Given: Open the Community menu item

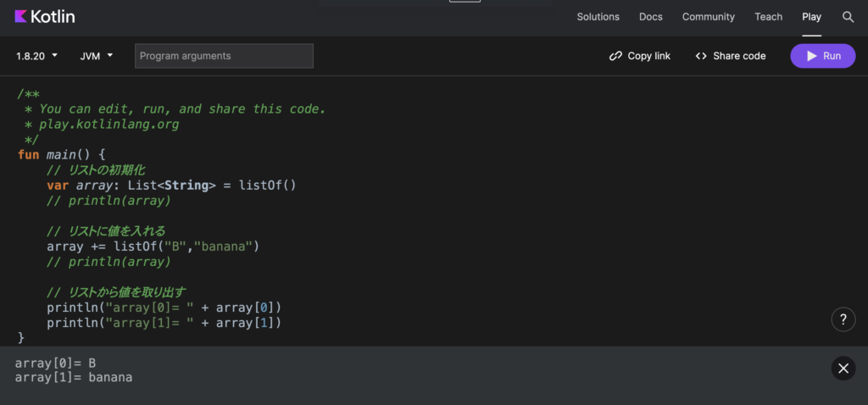Looking at the screenshot, I should [708, 17].
